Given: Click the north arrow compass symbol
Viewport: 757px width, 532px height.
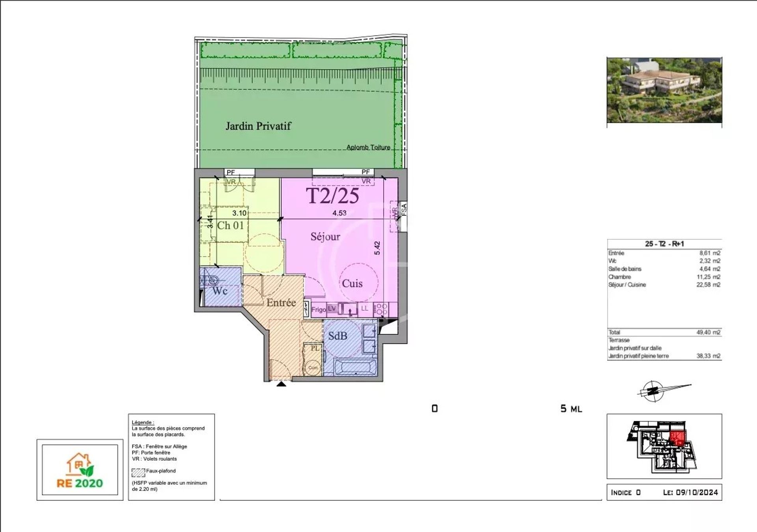Looking at the screenshot, I should pos(664,391).
